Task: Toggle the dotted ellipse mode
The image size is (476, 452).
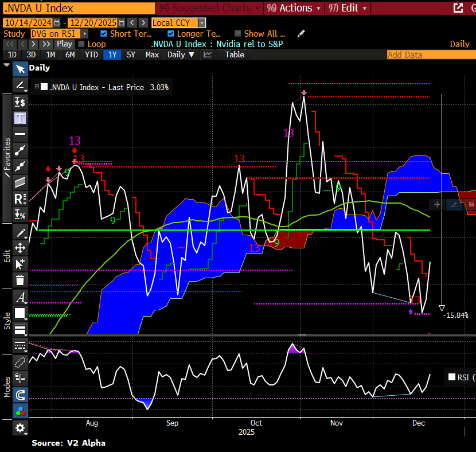Action: (x=20, y=362)
